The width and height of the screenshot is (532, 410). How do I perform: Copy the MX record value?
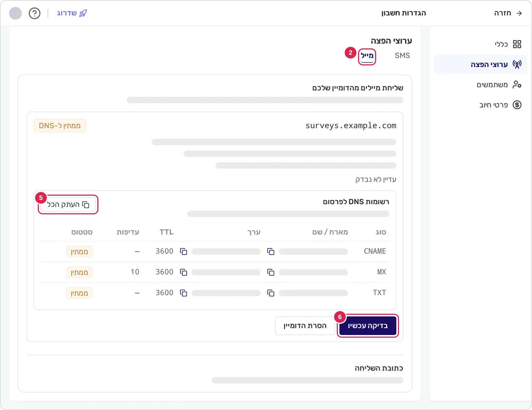pyautogui.click(x=184, y=272)
